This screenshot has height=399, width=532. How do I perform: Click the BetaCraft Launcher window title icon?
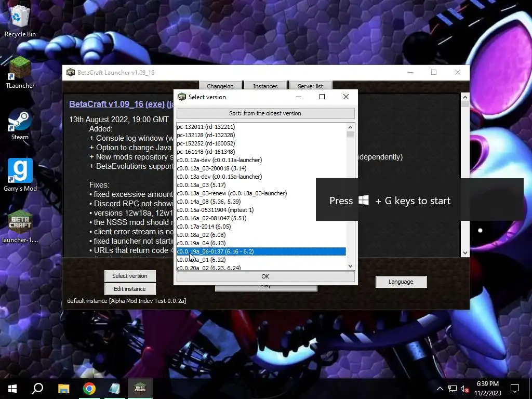pyautogui.click(x=71, y=72)
